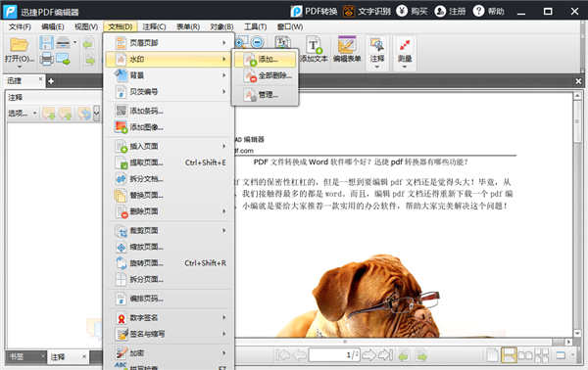The width and height of the screenshot is (588, 370).
Task: Expand 加密 submenu
Action: click(x=168, y=352)
